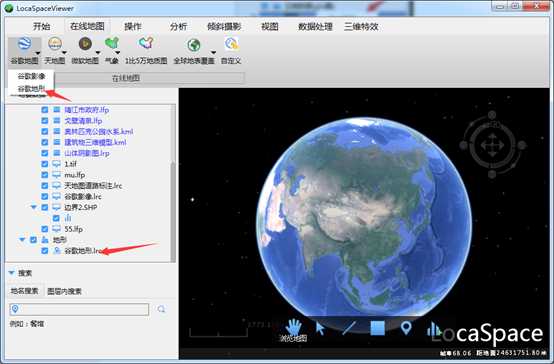Collapse the 搜索 panel triangle

(x=11, y=273)
